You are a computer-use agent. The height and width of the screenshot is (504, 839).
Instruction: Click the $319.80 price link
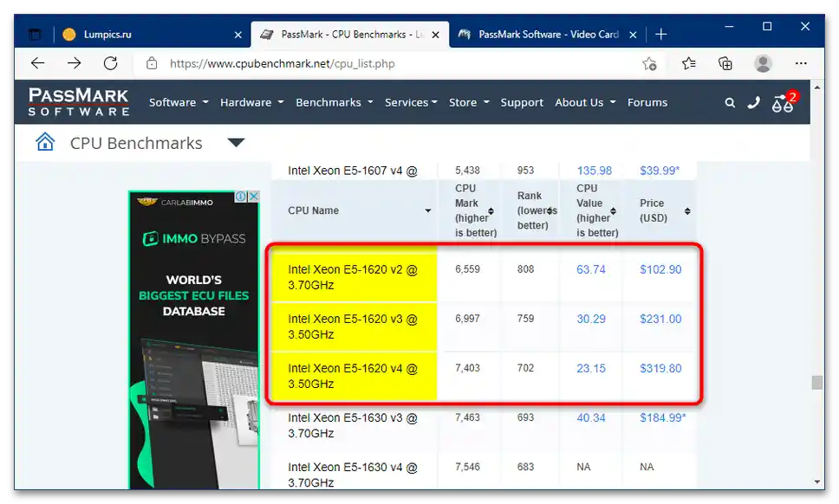click(660, 368)
